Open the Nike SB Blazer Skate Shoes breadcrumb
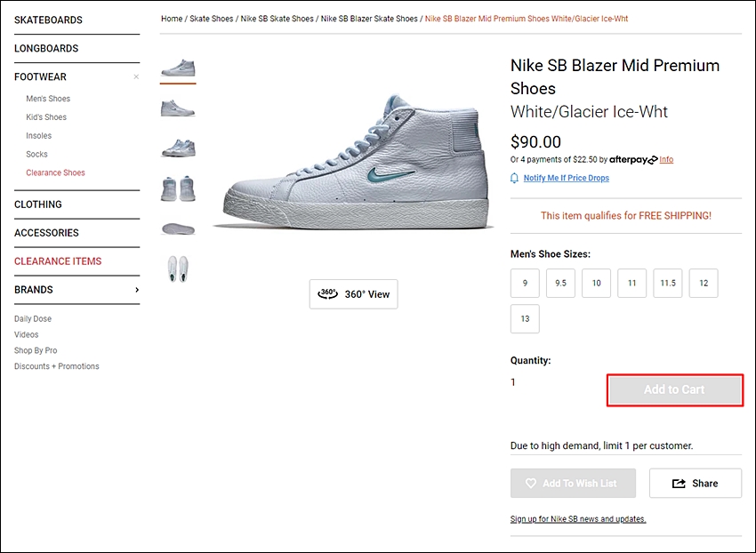The width and height of the screenshot is (756, 553). 369,19
